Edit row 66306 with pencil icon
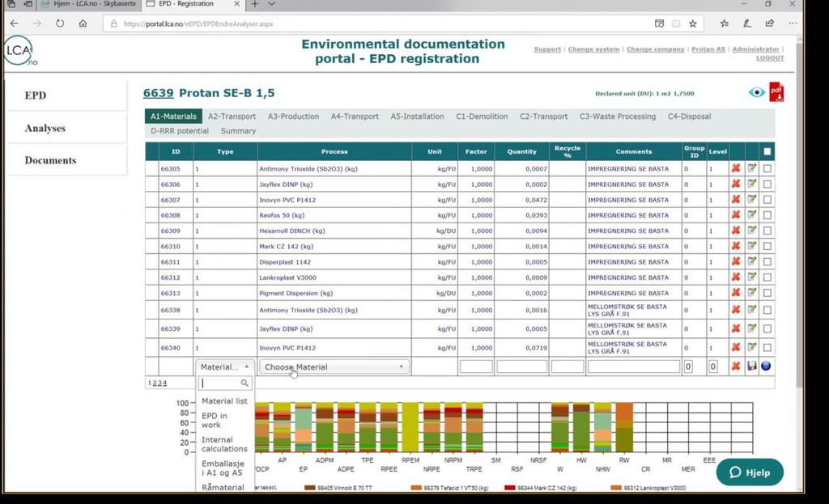 [x=752, y=184]
